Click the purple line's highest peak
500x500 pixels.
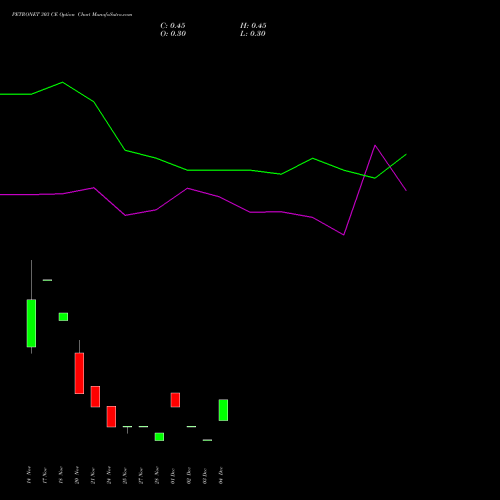pos(375,145)
